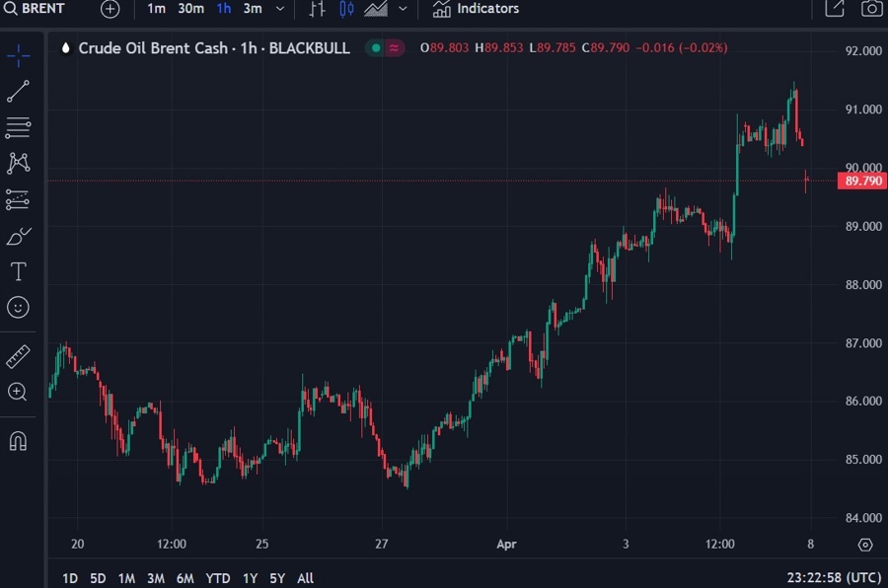Image resolution: width=888 pixels, height=588 pixels.
Task: Select the forecasting and measurement tool
Action: click(18, 199)
